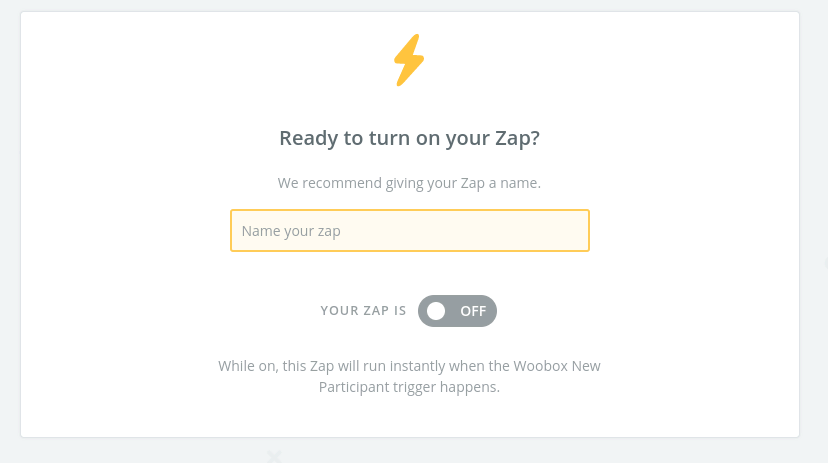Click the word "Zap?" in the heading

[517, 138]
